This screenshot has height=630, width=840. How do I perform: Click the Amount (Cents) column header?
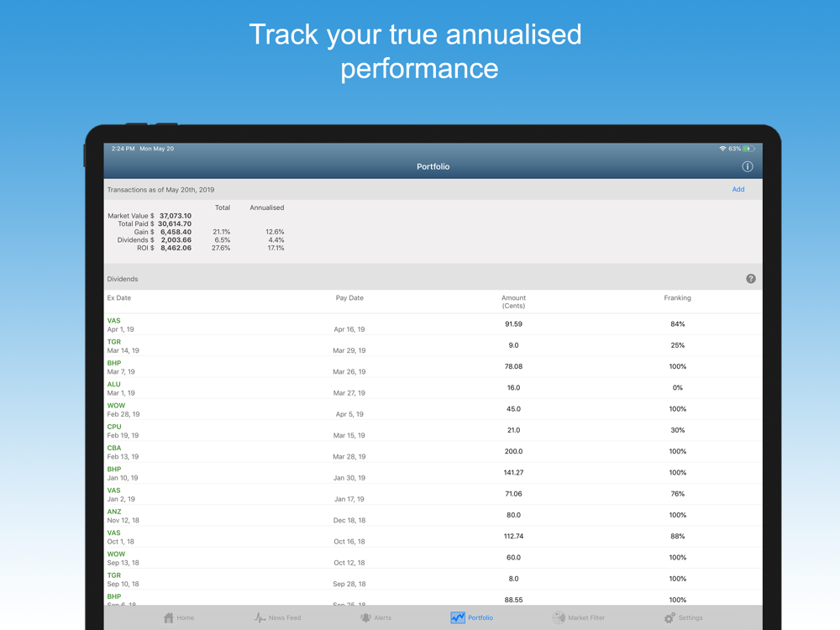point(513,302)
